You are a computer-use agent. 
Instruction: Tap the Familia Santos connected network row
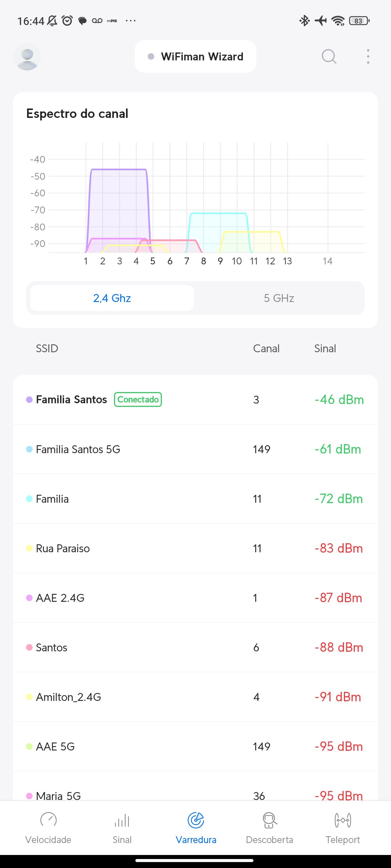point(195,400)
